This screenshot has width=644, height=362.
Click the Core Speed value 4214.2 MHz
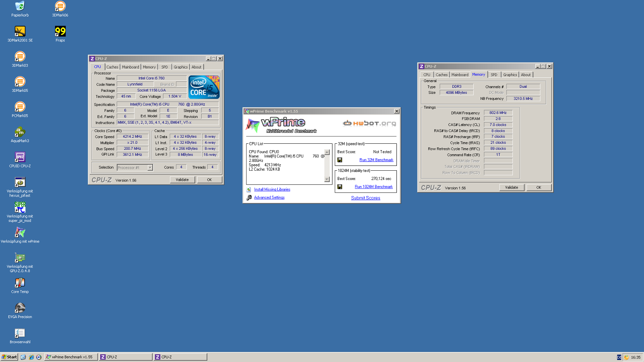(132, 137)
